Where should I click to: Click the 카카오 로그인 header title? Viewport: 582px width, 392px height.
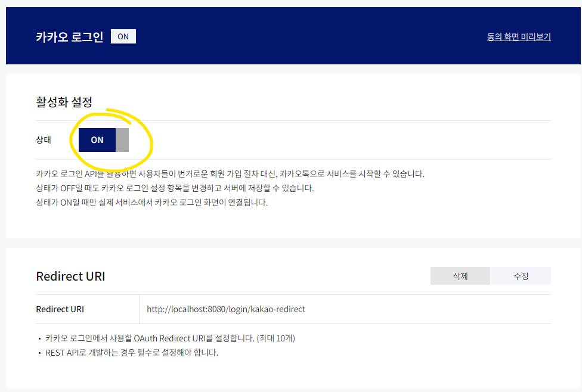point(69,37)
